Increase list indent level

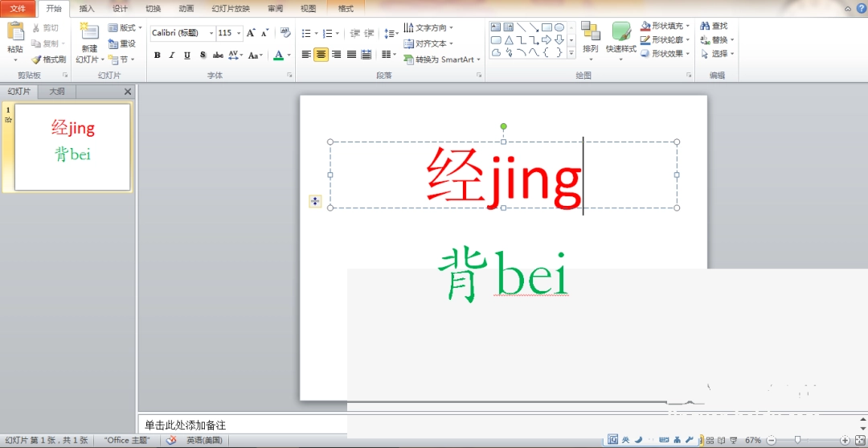click(369, 34)
